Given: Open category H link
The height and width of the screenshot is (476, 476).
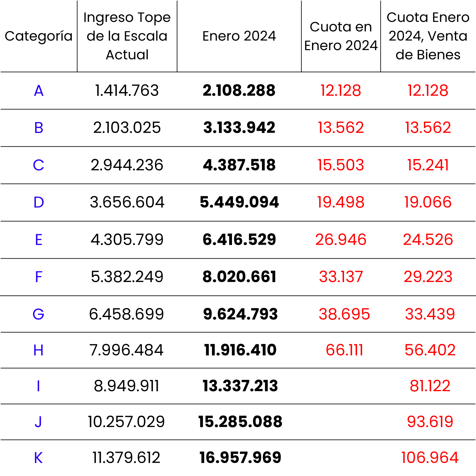Looking at the screenshot, I should click(38, 350).
